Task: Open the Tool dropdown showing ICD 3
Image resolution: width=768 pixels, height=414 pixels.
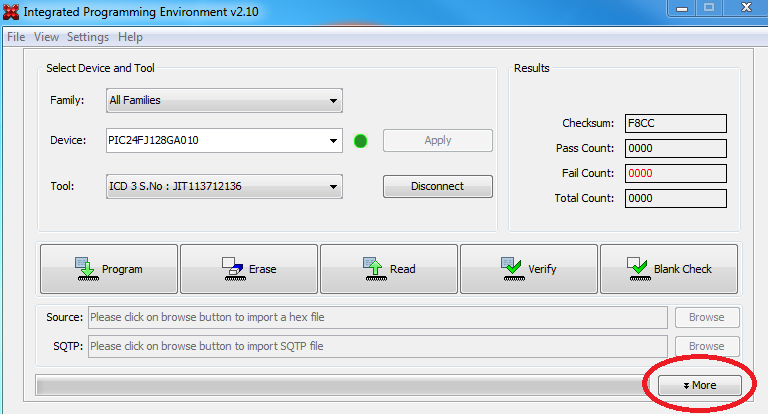Action: [224, 186]
